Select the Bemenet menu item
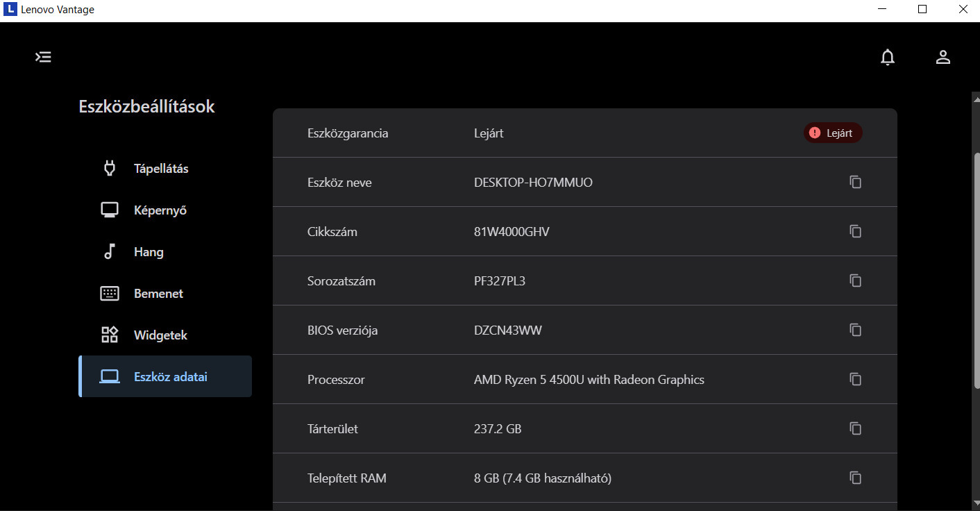980x511 pixels. point(165,293)
